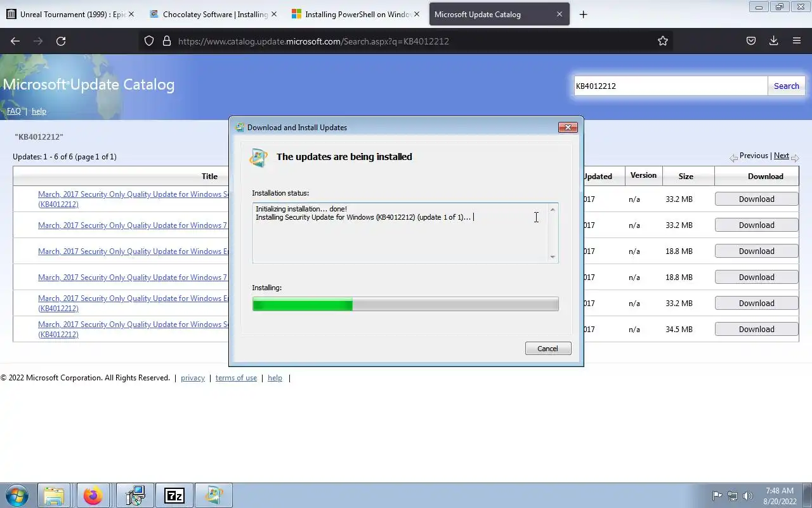Select the Microsoft Update Catalog tab
Image resolution: width=812 pixels, height=508 pixels.
[x=499, y=14]
